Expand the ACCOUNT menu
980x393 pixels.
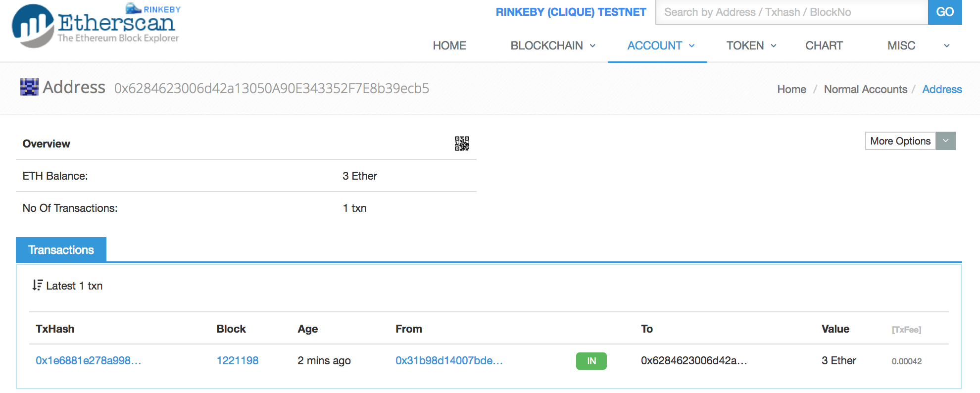coord(661,46)
